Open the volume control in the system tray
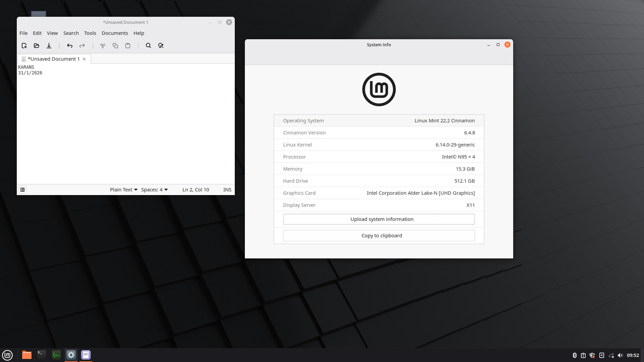Viewport: 644px width, 362px height. [x=620, y=355]
